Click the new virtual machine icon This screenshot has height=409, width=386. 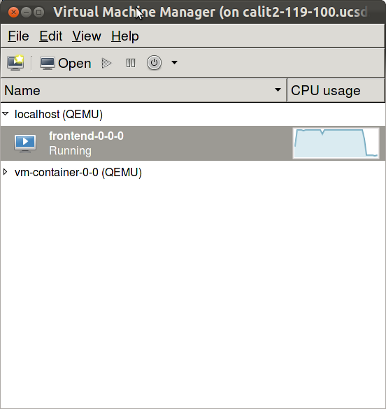15,63
